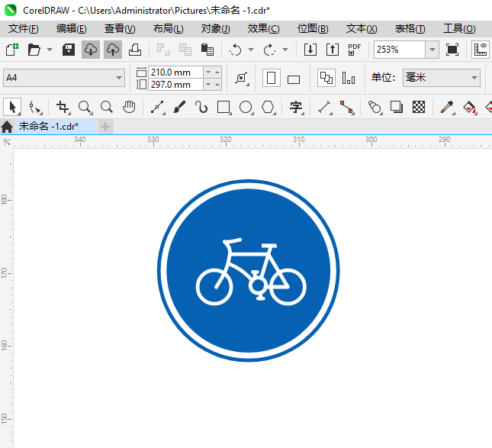Click the plus button for new tab
492x448 pixels.
105,127
